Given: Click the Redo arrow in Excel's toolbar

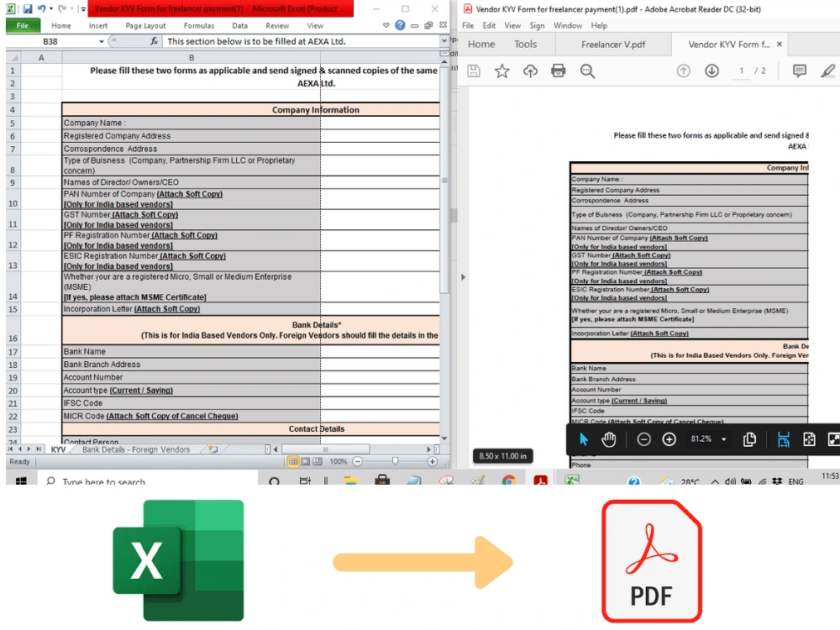Looking at the screenshot, I should 62,8.
